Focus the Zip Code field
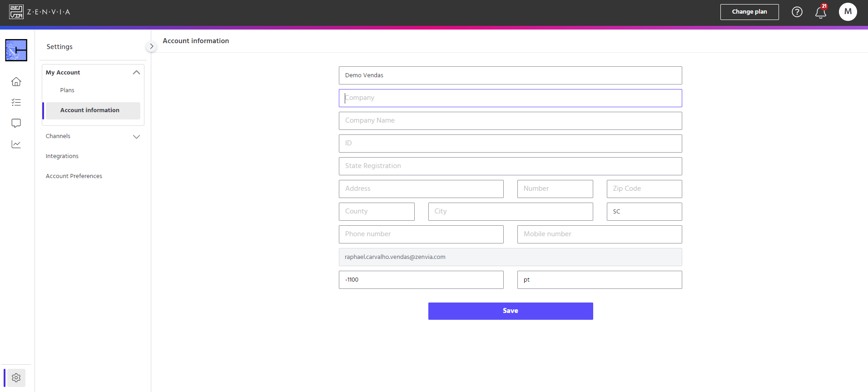868x392 pixels. (x=645, y=189)
